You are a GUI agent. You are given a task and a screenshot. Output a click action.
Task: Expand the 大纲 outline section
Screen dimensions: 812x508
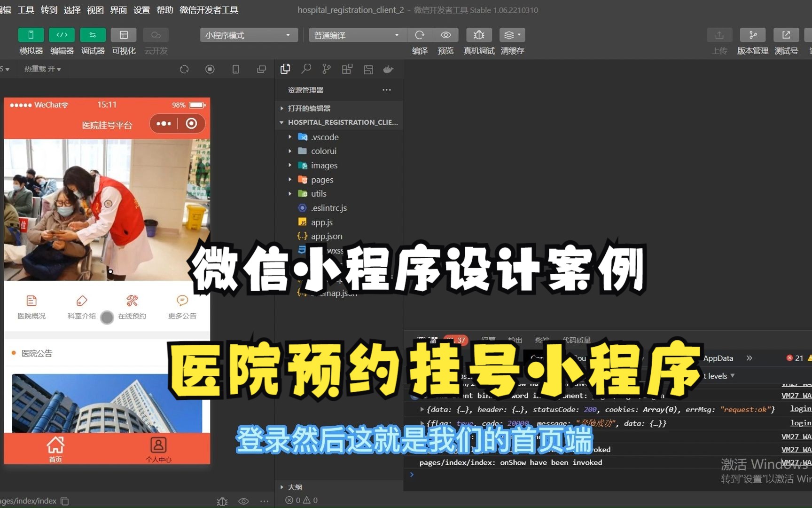click(339, 487)
